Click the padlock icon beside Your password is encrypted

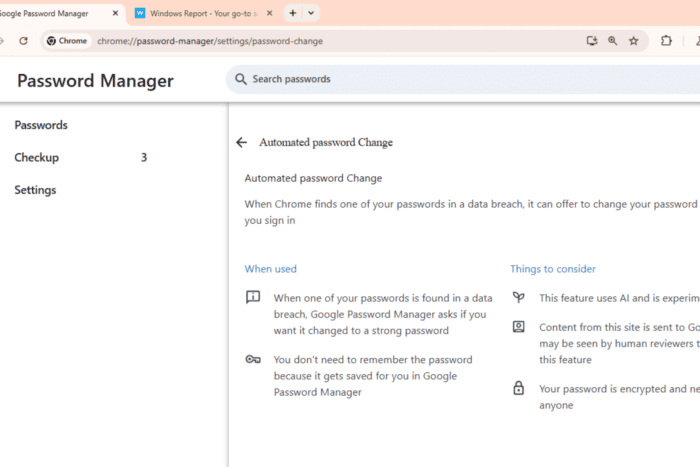click(519, 388)
